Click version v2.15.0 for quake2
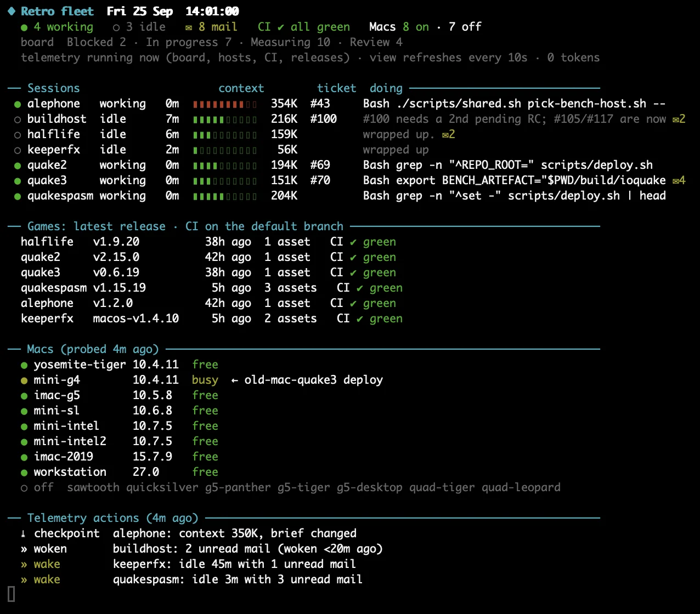 [116, 257]
